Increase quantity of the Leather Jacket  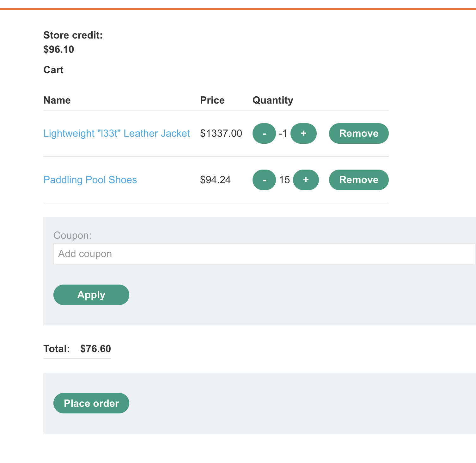[x=303, y=134]
